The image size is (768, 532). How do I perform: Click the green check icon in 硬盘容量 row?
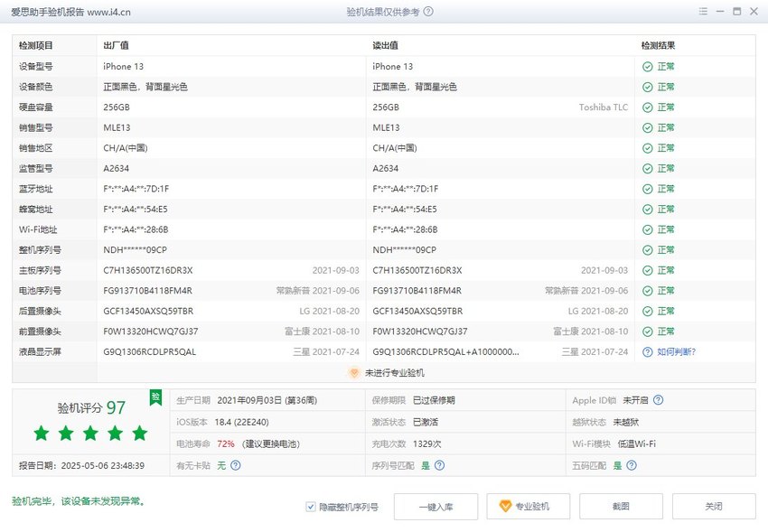click(648, 107)
